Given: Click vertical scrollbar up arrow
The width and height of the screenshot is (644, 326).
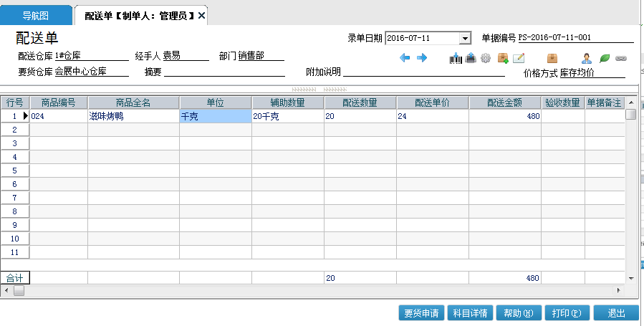Looking at the screenshot, I should click(631, 102).
